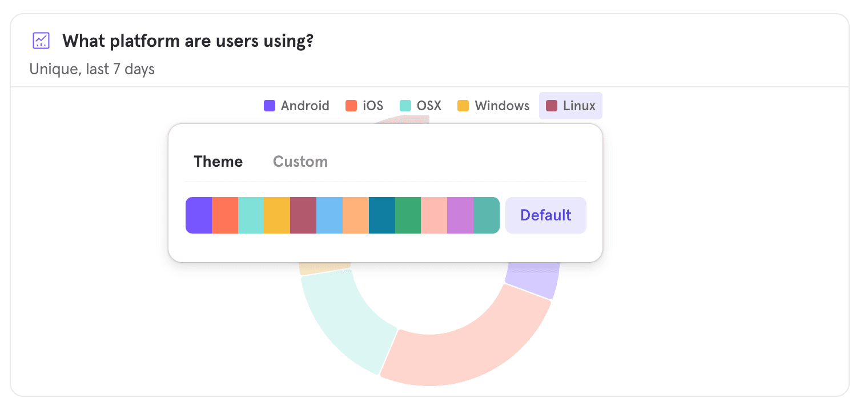Click the Linux legend item
The height and width of the screenshot is (418, 868).
[570, 106]
